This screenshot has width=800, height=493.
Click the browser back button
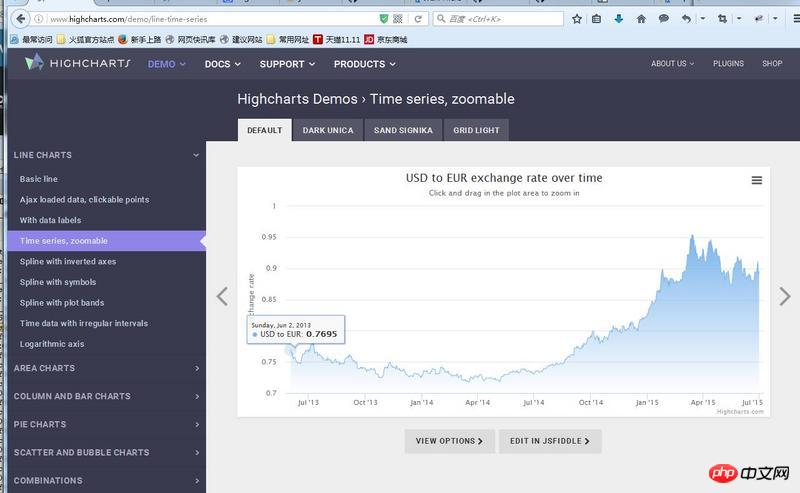point(20,19)
